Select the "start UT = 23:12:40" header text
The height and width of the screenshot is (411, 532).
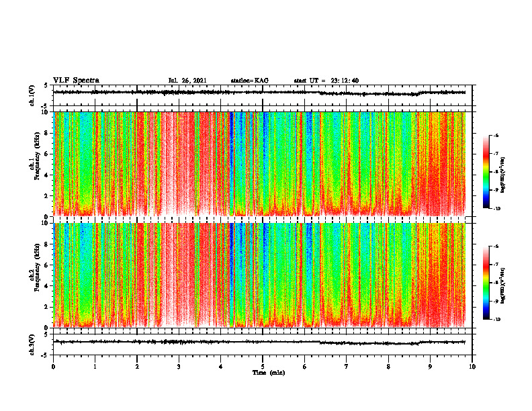click(326, 81)
